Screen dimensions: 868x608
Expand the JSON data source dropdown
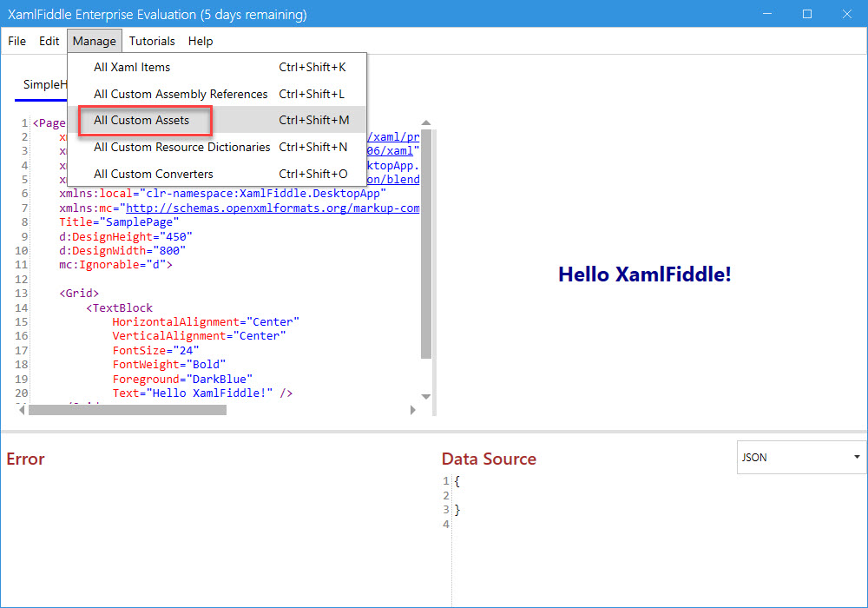tap(801, 458)
